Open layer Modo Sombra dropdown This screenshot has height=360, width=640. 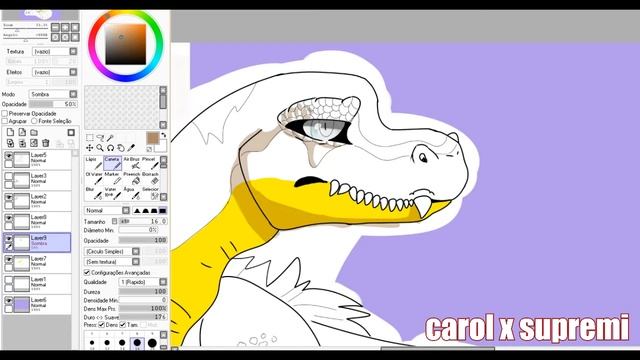[53, 94]
